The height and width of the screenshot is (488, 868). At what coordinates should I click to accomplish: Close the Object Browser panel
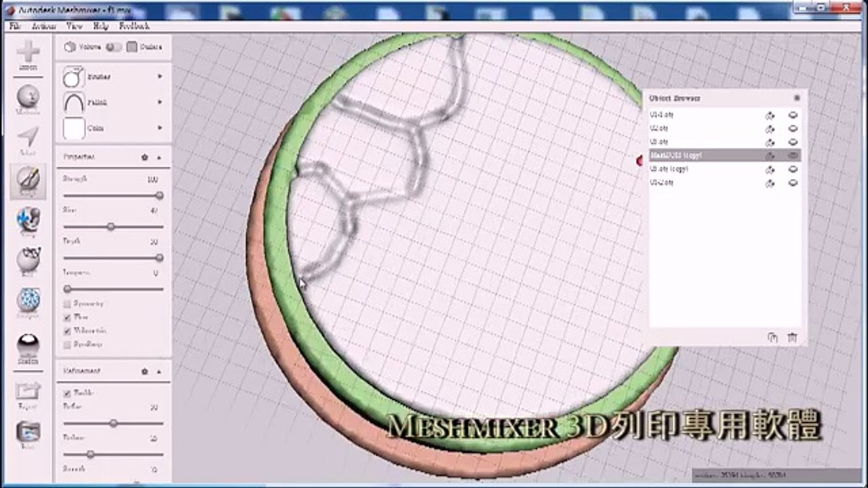tap(797, 98)
